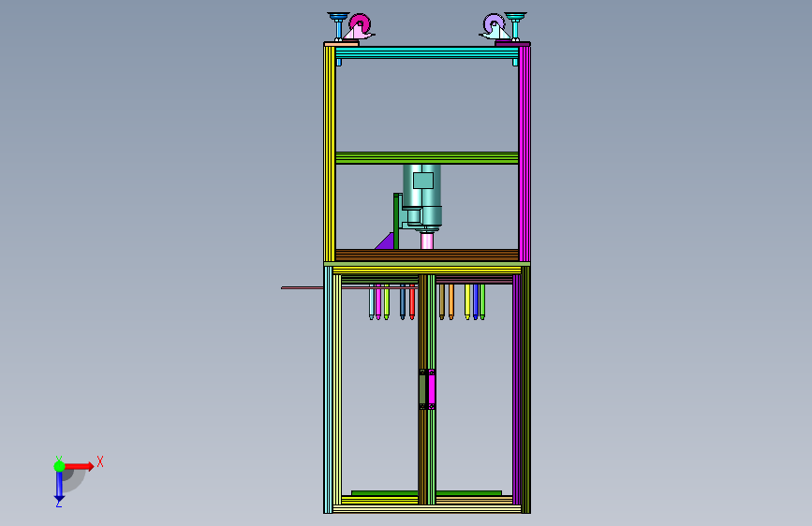This screenshot has height=526, width=812.
Task: Click the blue 'Z' axis label
Action: (x=58, y=504)
